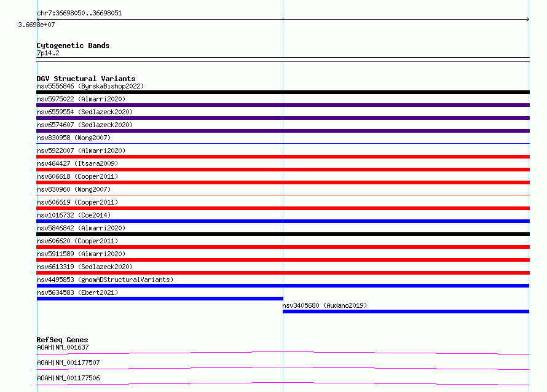Open variant nsv5975022 (Almarri2020) label
Image resolution: width=547 pixels, height=392 pixels.
coord(81,99)
